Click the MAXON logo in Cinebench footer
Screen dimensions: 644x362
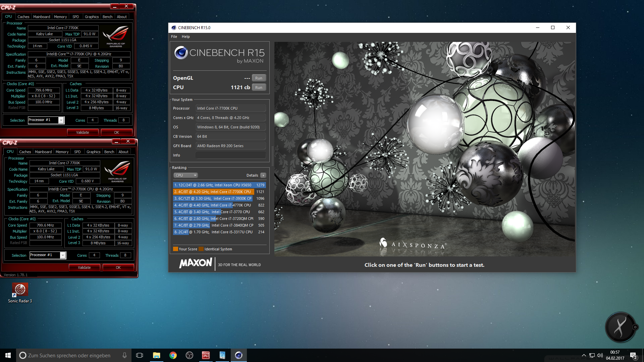(x=196, y=263)
